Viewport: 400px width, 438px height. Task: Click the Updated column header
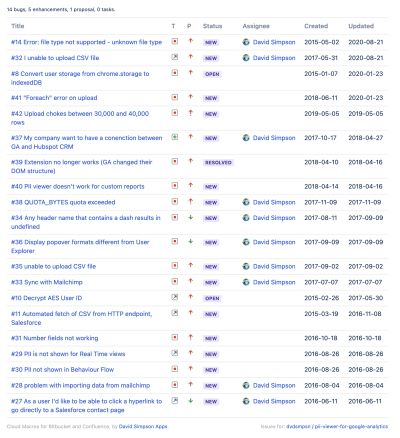361,26
